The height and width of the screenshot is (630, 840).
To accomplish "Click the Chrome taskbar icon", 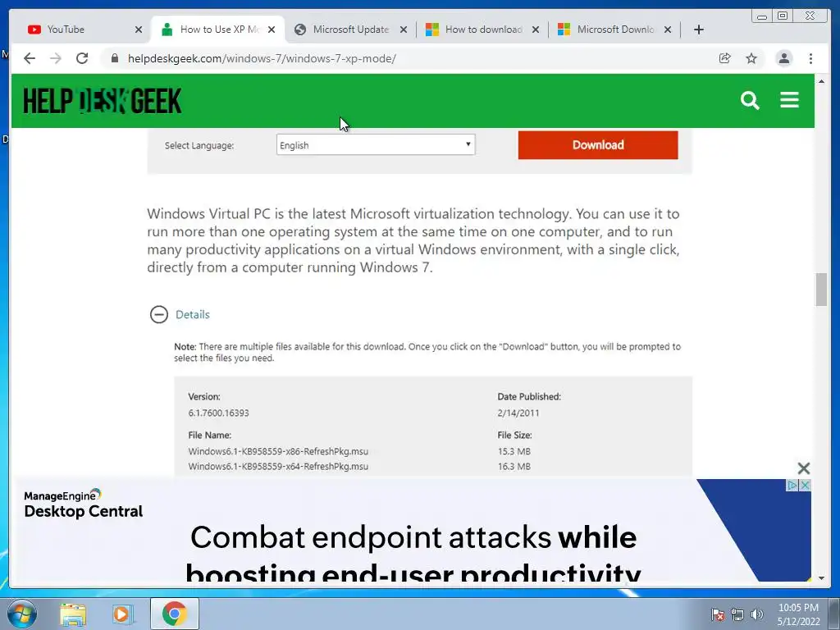I will [174, 614].
